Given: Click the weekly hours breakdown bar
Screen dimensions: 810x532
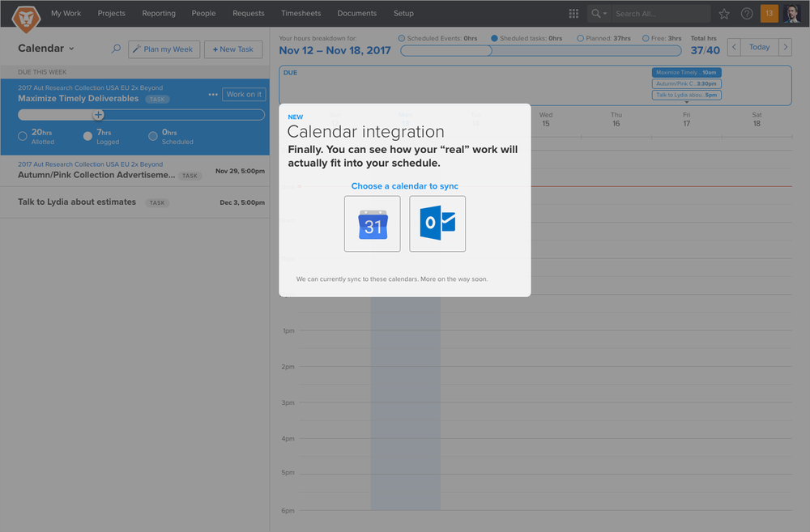Looking at the screenshot, I should click(x=541, y=51).
